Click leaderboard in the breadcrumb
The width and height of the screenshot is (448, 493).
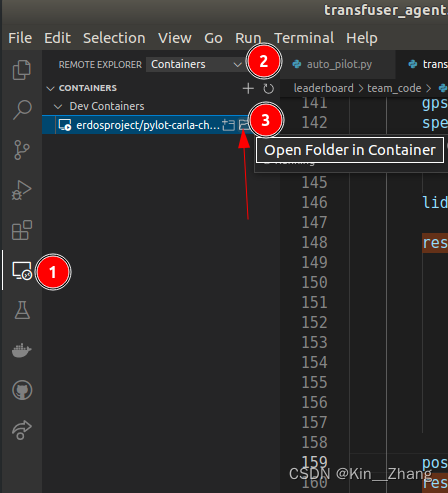(323, 88)
